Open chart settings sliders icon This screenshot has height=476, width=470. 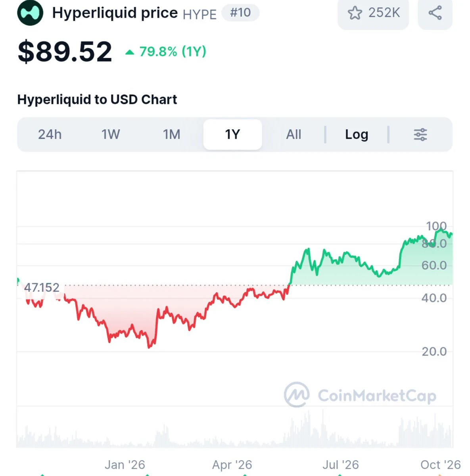pos(420,134)
